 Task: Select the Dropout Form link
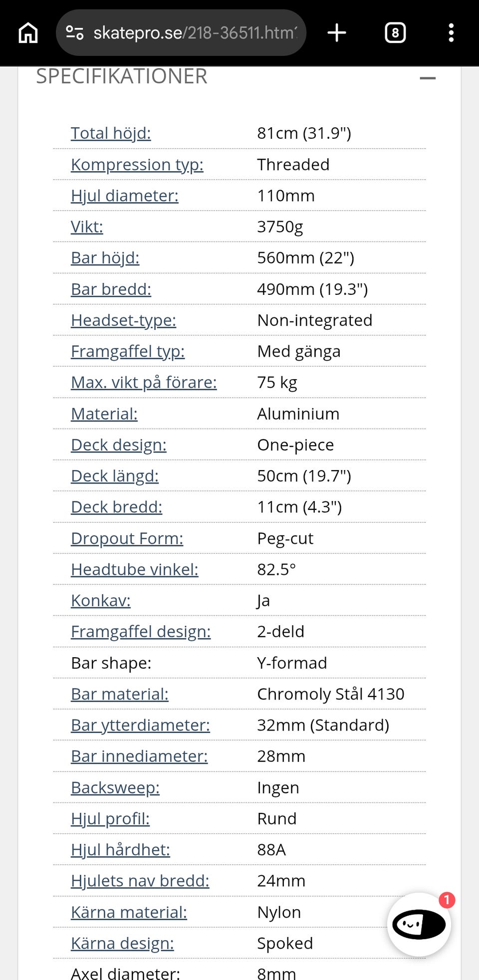(x=127, y=538)
